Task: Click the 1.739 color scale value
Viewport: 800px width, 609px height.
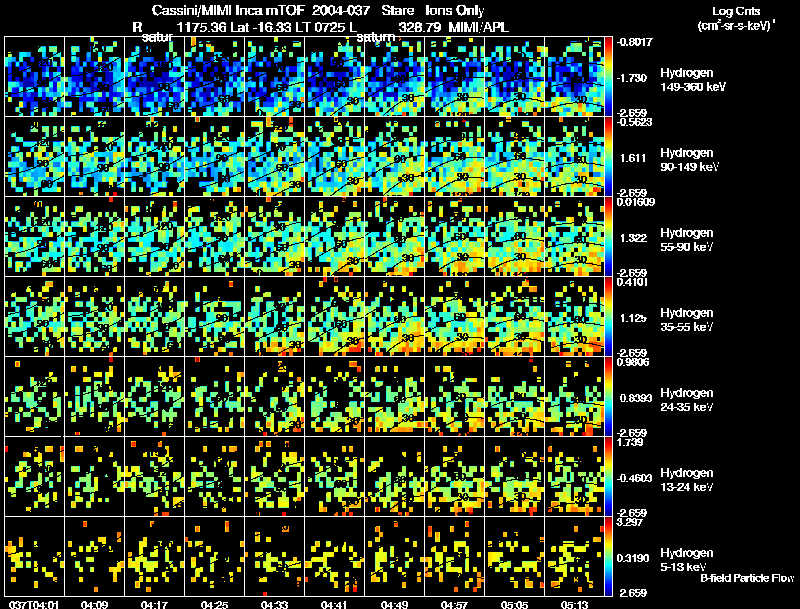Action: point(630,442)
